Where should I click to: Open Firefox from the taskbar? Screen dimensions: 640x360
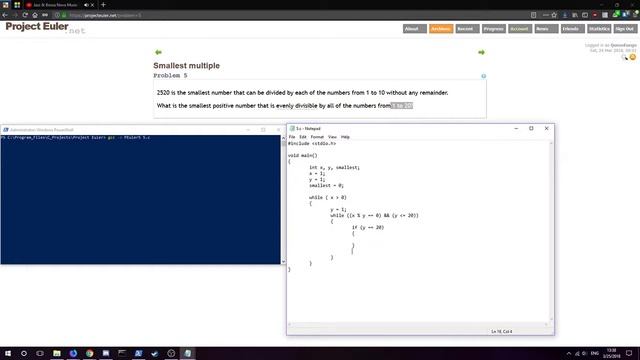(73, 353)
